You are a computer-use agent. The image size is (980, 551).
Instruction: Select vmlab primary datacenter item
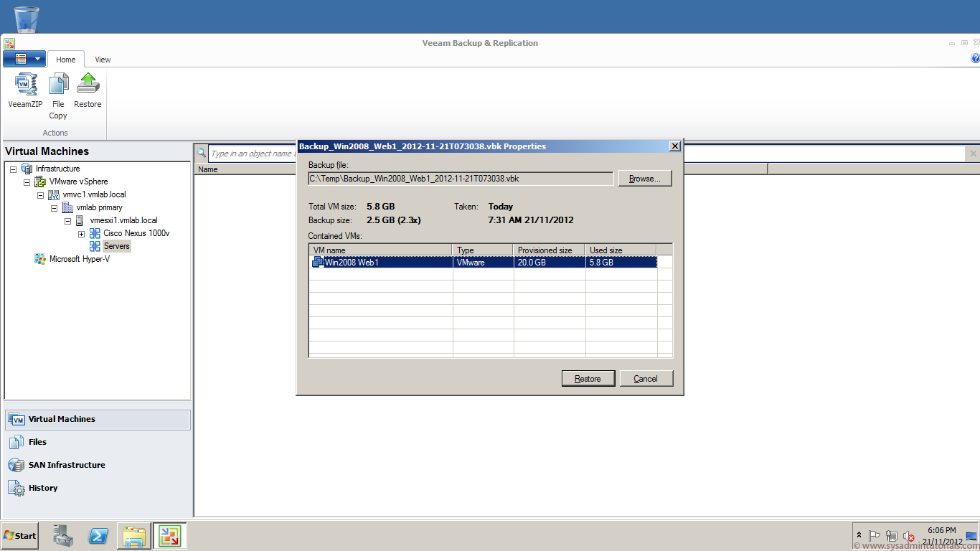pos(99,207)
